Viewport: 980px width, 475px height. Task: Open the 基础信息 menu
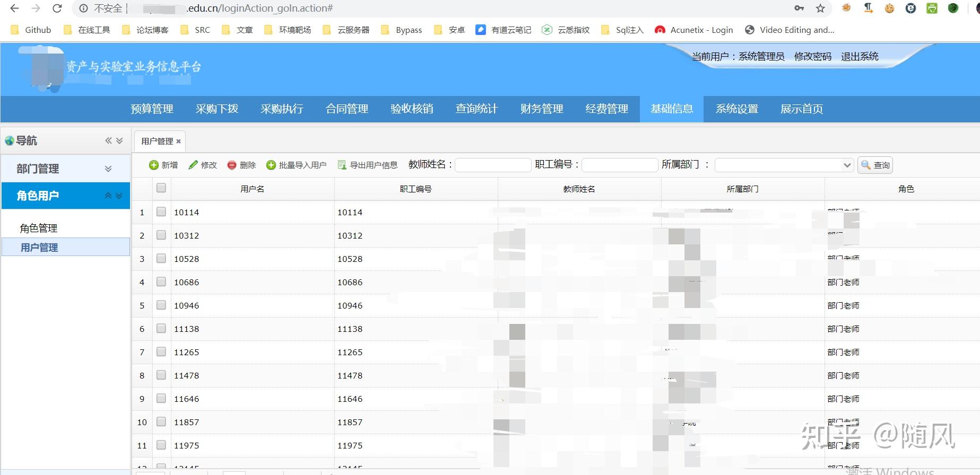tap(672, 109)
